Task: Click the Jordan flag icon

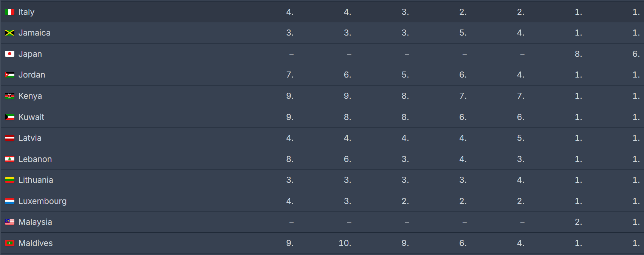Action: (x=9, y=75)
